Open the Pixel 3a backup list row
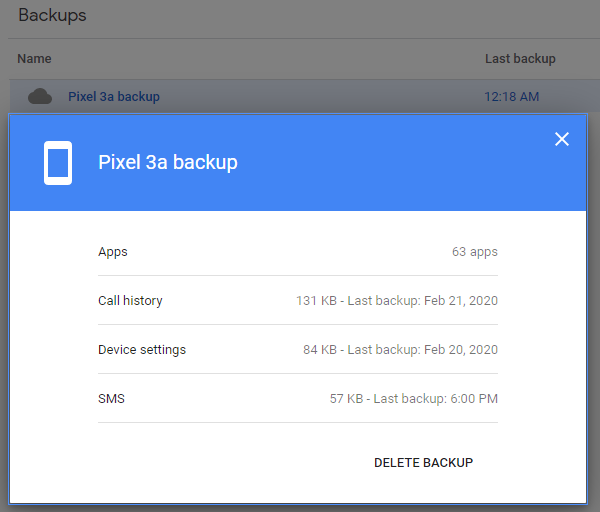600x512 pixels. point(305,96)
